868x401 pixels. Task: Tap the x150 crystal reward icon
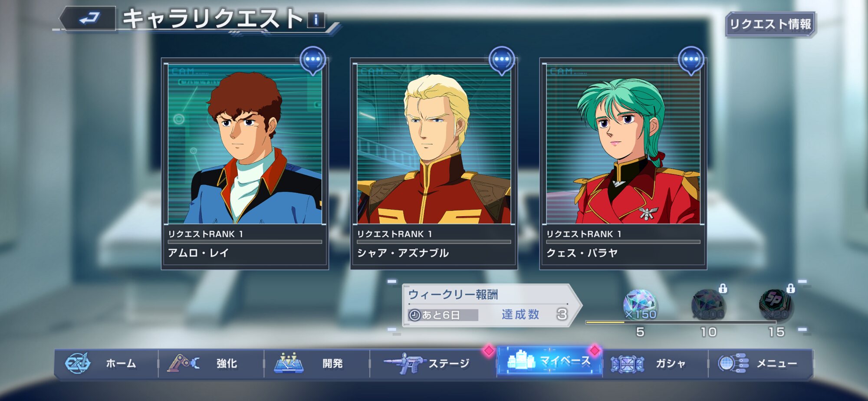pos(640,305)
